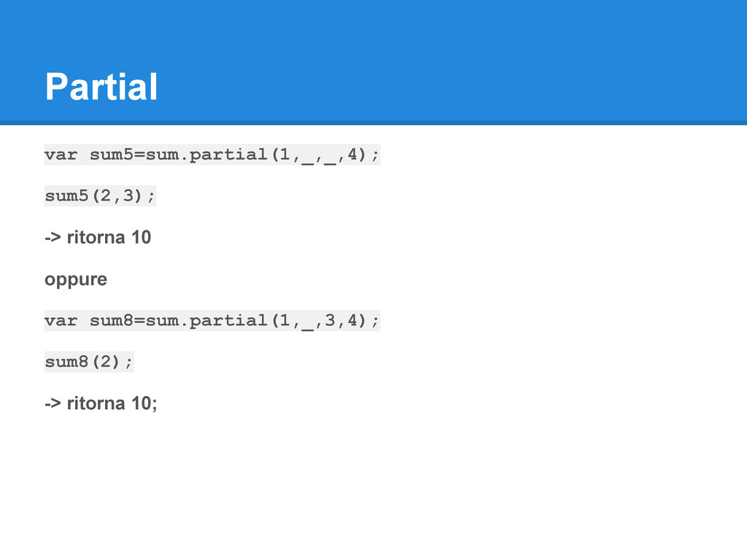Click the blue header band beside the title
The image size is (747, 560).
click(452, 62)
